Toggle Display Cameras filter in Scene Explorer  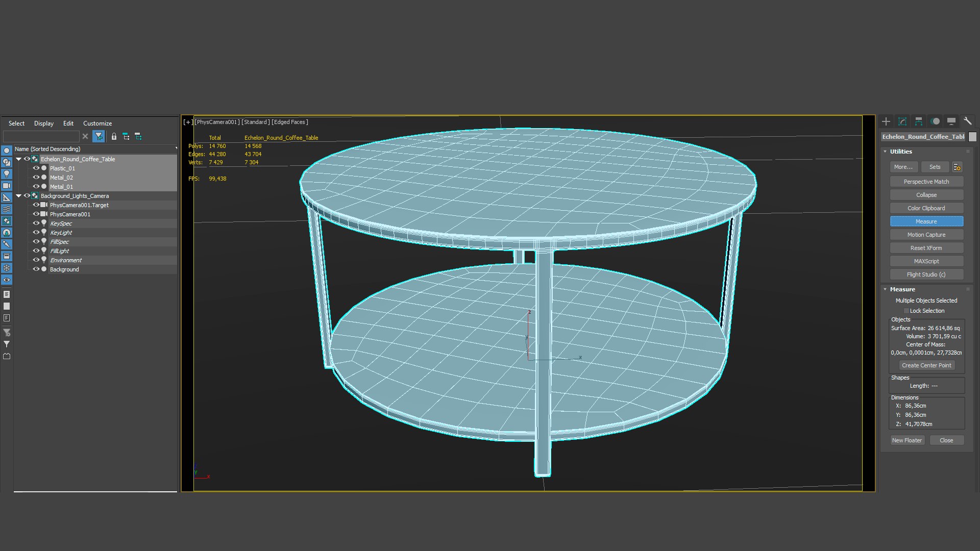click(x=7, y=186)
